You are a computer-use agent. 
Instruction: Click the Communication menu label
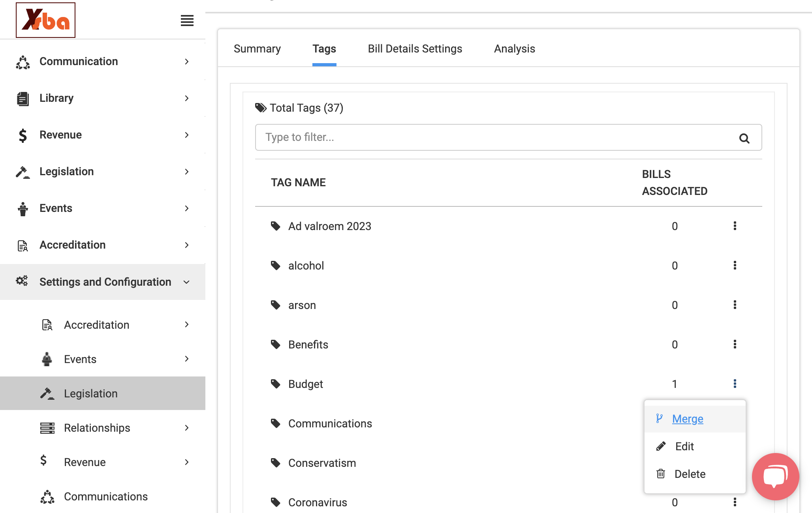click(79, 62)
